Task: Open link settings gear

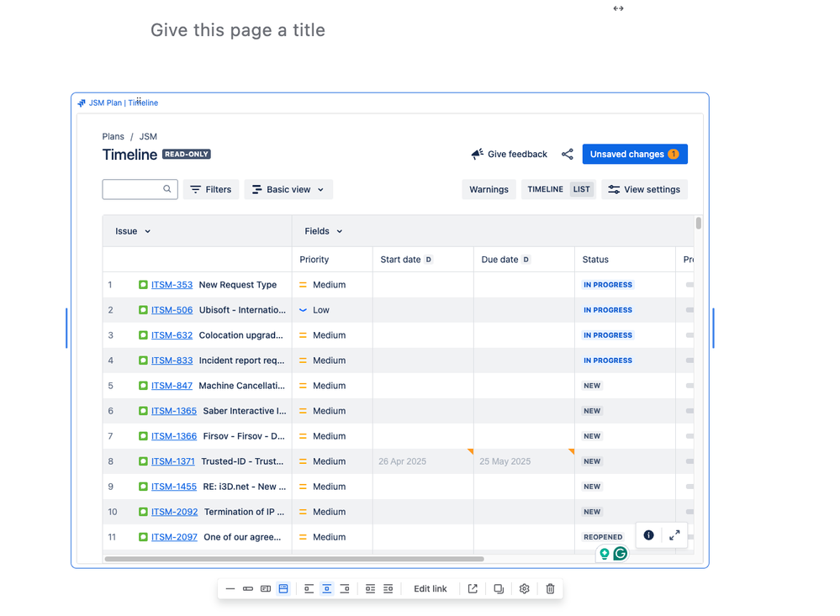Action: pyautogui.click(x=525, y=588)
